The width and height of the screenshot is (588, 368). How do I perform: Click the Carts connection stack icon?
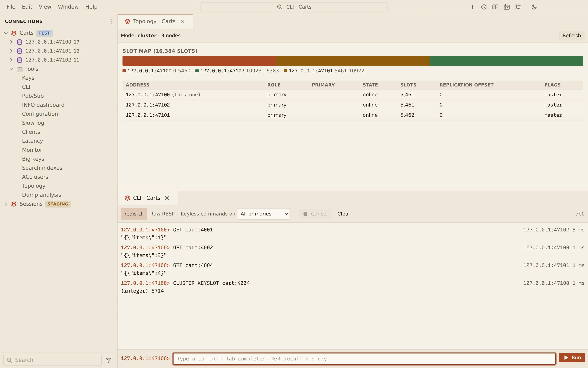[x=14, y=33]
